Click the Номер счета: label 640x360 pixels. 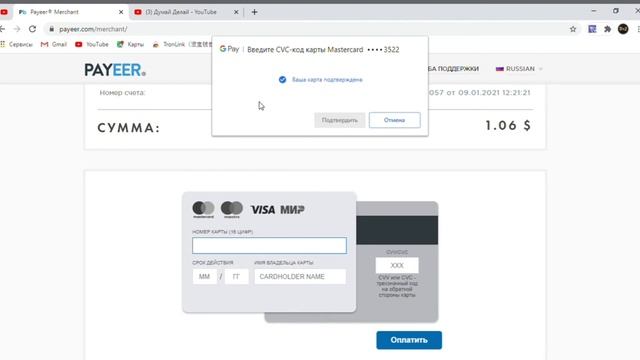click(122, 93)
